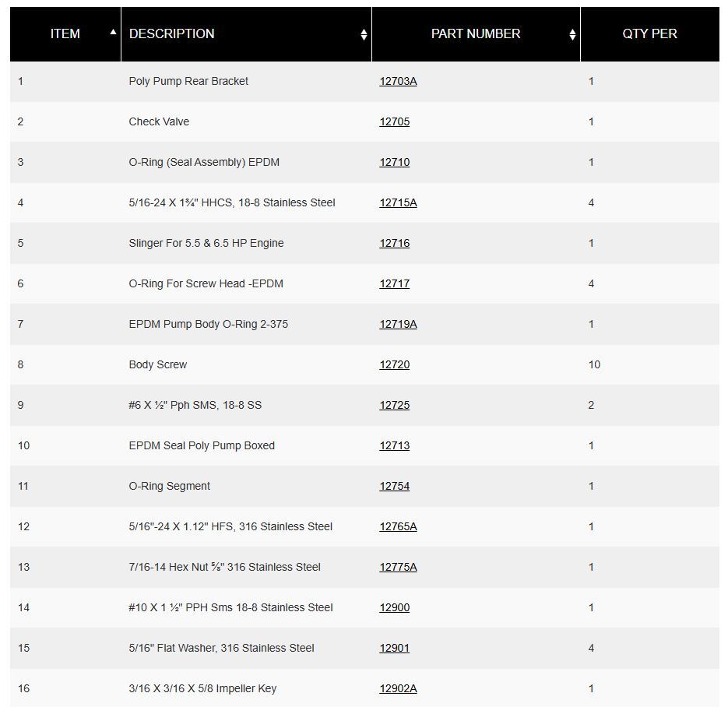Sort table by ITEM column arrow
The width and height of the screenshot is (728, 707).
(x=113, y=32)
